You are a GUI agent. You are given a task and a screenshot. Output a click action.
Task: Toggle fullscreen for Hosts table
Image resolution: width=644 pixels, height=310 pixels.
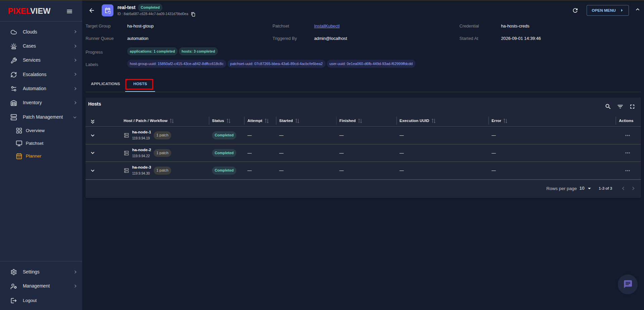[632, 107]
